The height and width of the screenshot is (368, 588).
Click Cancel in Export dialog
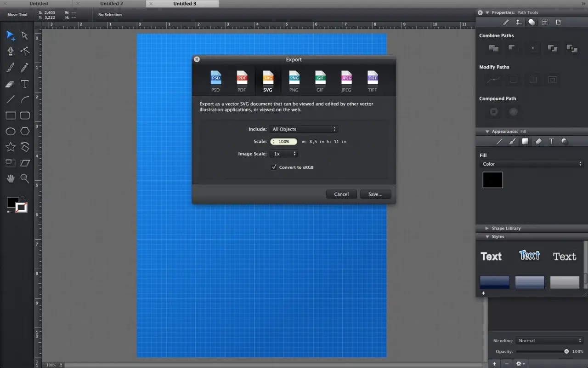click(x=341, y=194)
